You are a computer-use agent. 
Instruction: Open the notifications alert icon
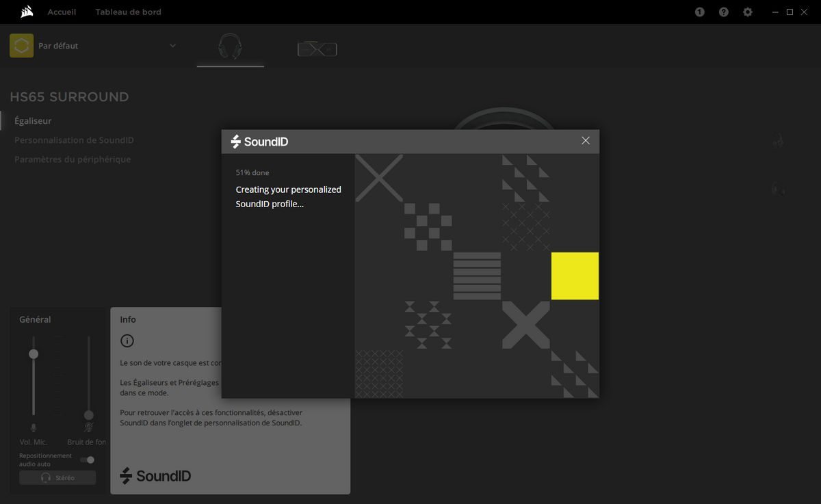tap(699, 12)
